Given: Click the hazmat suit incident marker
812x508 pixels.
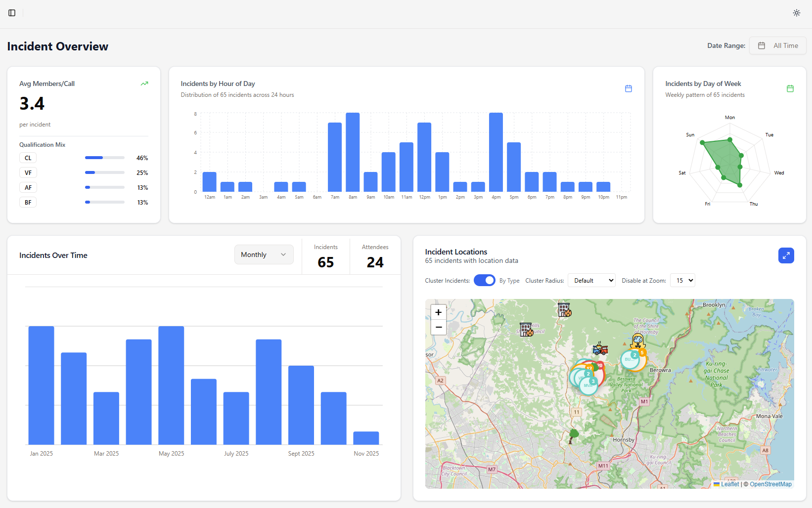Looking at the screenshot, I should point(638,340).
